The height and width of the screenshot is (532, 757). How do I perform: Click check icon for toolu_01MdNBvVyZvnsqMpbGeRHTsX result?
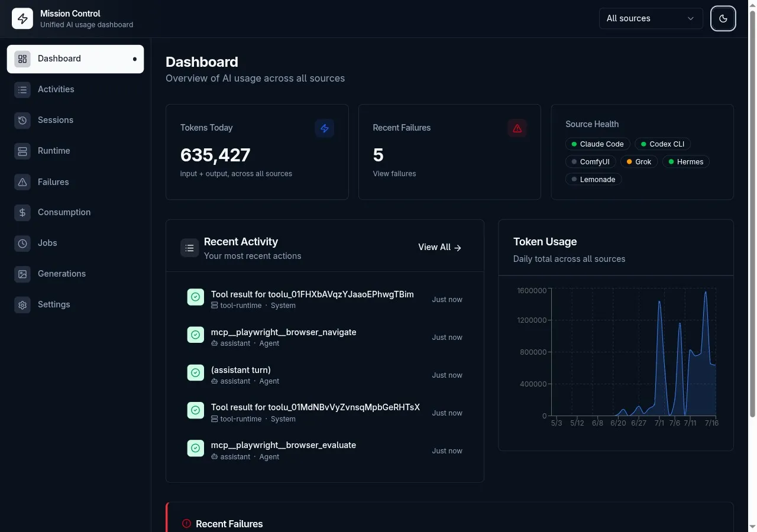[x=196, y=411]
